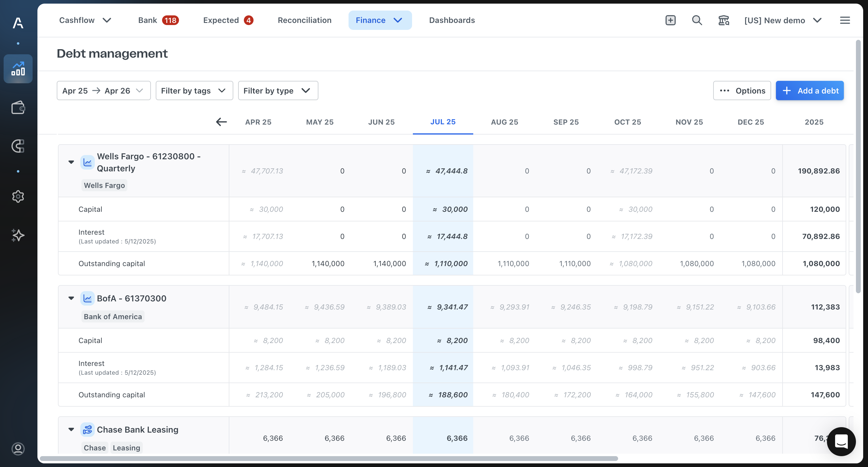Click the AI sparkle sidebar icon
This screenshot has width=868, height=467.
click(x=18, y=235)
